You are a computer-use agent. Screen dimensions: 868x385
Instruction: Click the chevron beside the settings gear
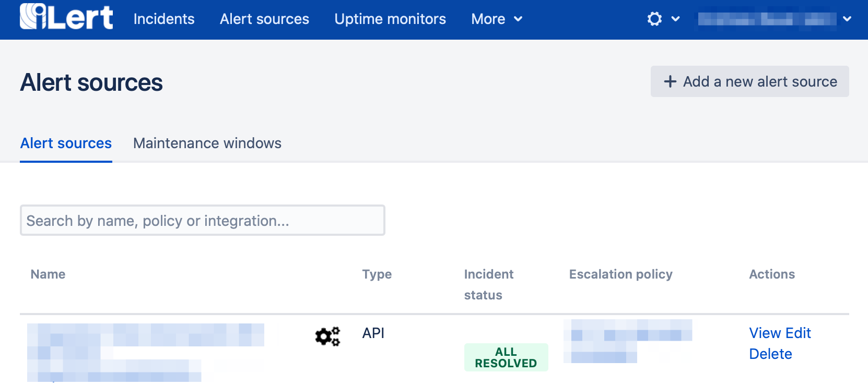tap(675, 19)
